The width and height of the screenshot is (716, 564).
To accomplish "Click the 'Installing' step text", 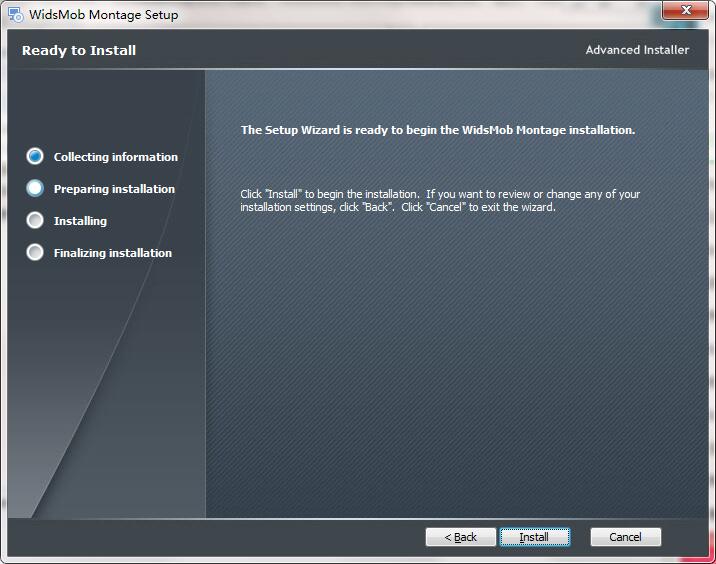I will [x=80, y=221].
